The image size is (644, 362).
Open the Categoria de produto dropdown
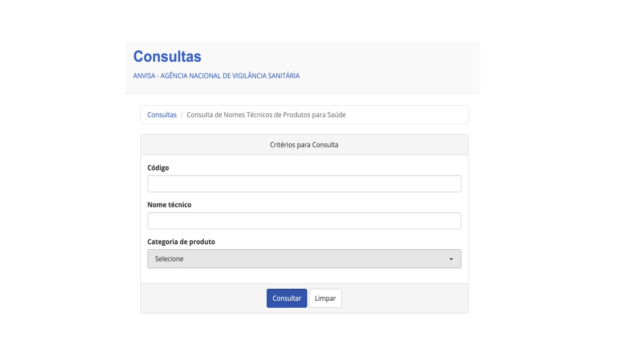(304, 259)
